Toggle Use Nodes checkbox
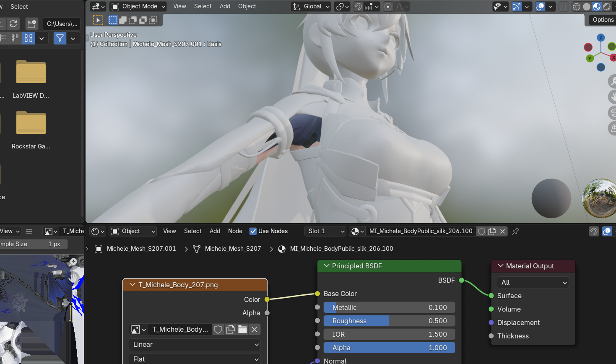Image resolution: width=616 pixels, height=364 pixels. click(253, 231)
